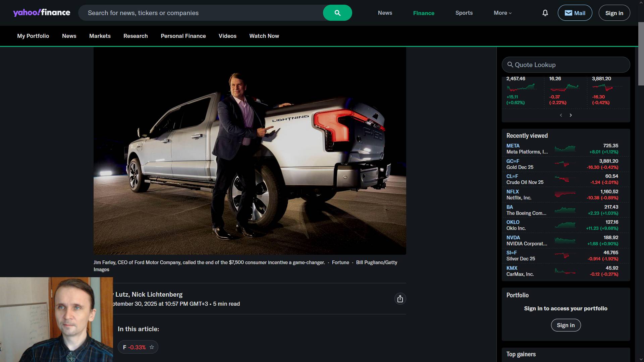Go to the previous market summary slide
Screen dimensions: 644x362
(561, 115)
